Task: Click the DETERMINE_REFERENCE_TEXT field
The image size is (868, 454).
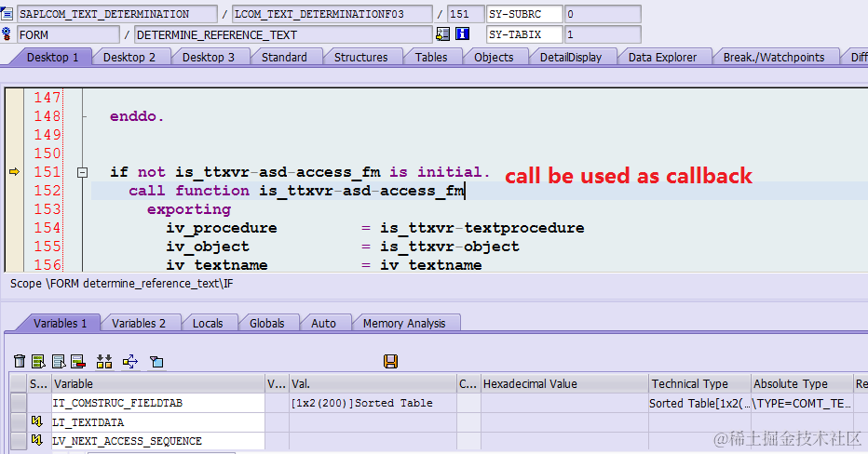Action: pyautogui.click(x=283, y=34)
